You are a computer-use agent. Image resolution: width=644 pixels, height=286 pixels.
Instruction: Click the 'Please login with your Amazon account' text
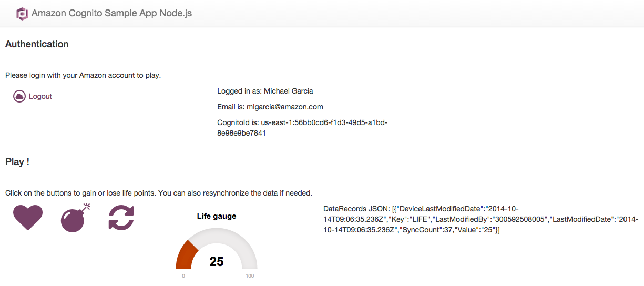[83, 75]
